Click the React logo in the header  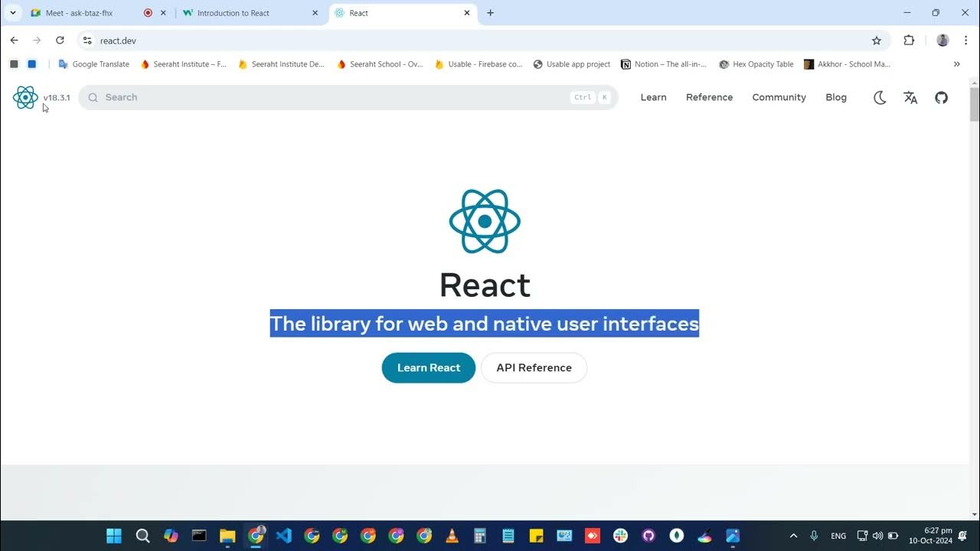(25, 97)
